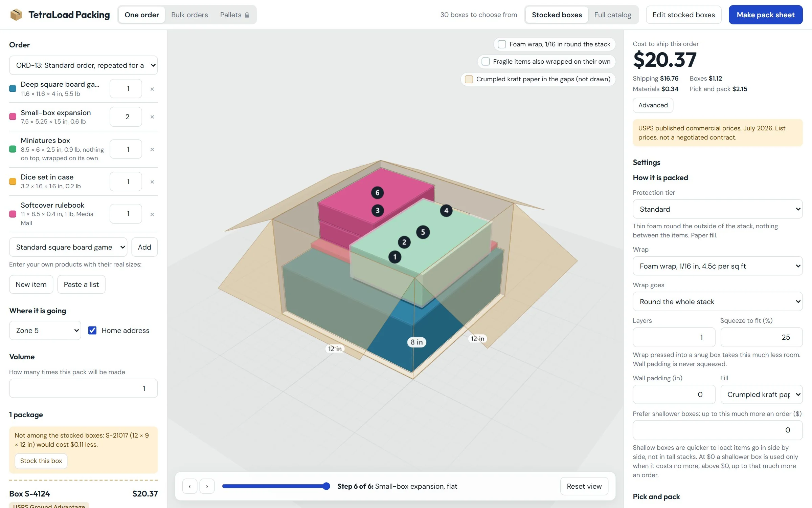Click Miniatures box quantity field
This screenshot has width=812, height=508.
[x=126, y=149]
